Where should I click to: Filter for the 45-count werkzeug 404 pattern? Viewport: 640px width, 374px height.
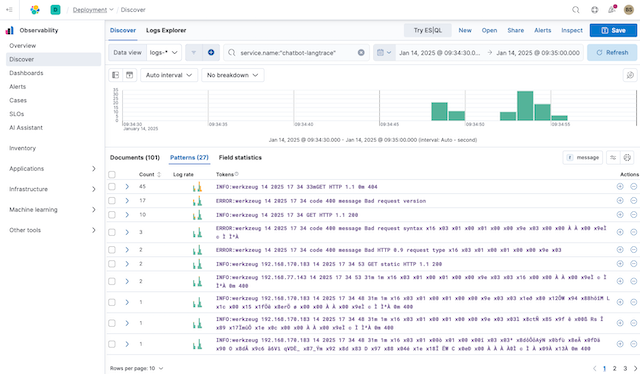point(620,187)
